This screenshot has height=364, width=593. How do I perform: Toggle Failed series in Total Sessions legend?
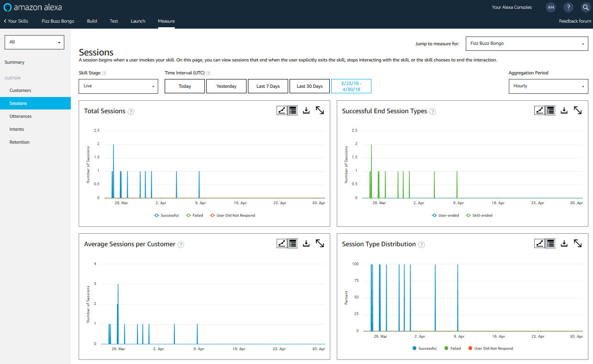[194, 215]
